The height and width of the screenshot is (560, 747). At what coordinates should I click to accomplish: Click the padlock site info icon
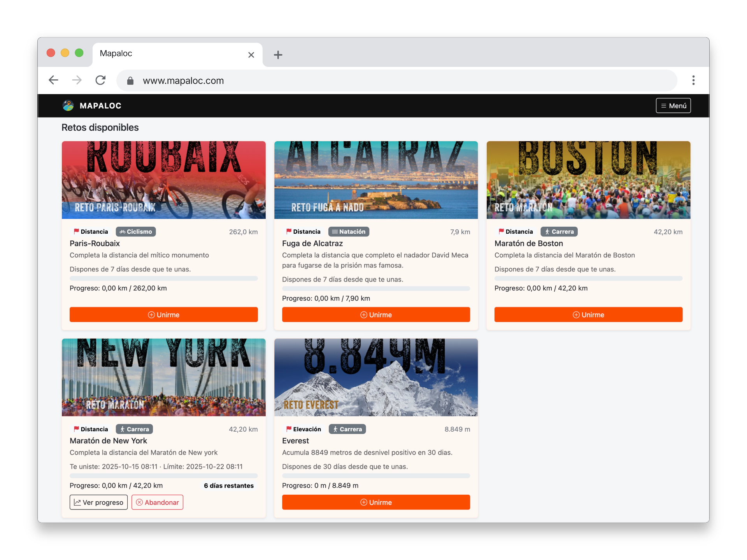130,80
